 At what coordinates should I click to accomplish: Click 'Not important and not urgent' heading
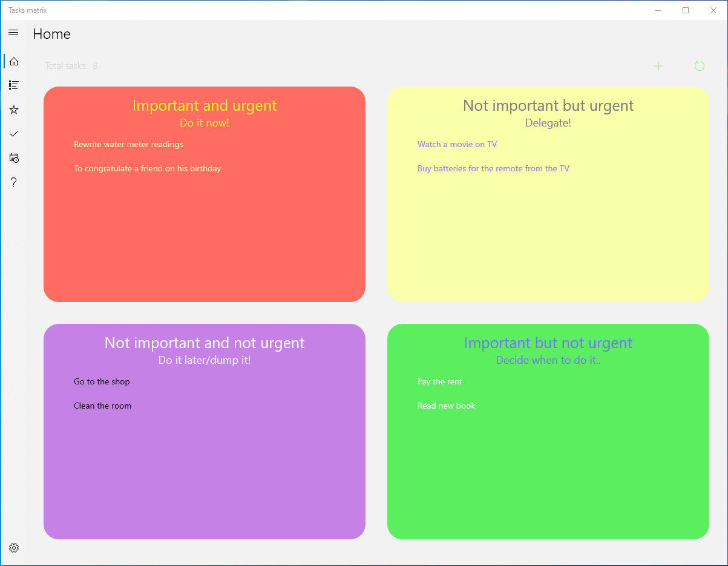205,343
